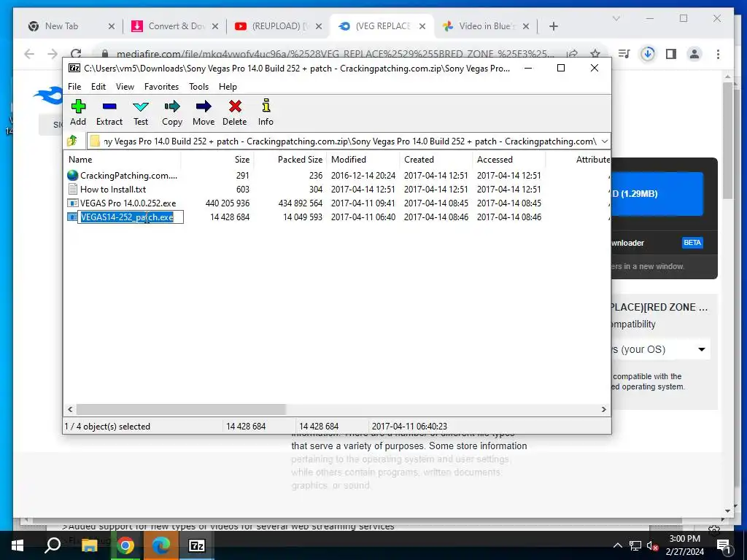Open a new Chrome tab
This screenshot has width=747, height=560.
(x=553, y=26)
